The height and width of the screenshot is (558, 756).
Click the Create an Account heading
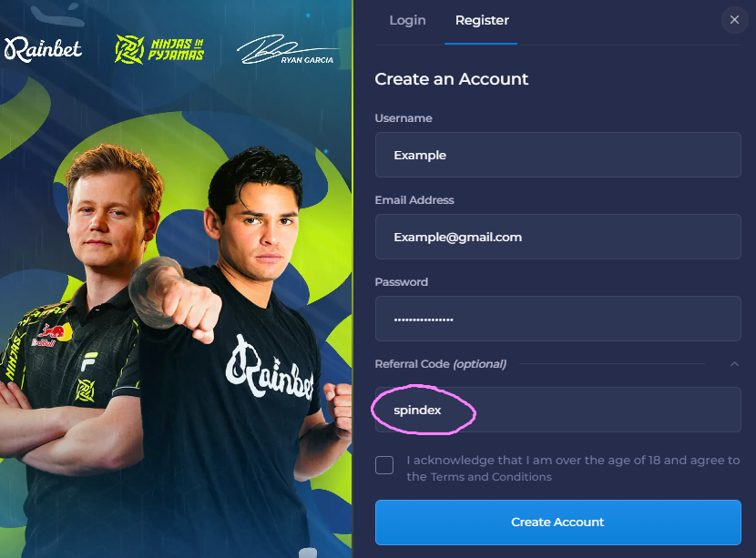pyautogui.click(x=452, y=79)
